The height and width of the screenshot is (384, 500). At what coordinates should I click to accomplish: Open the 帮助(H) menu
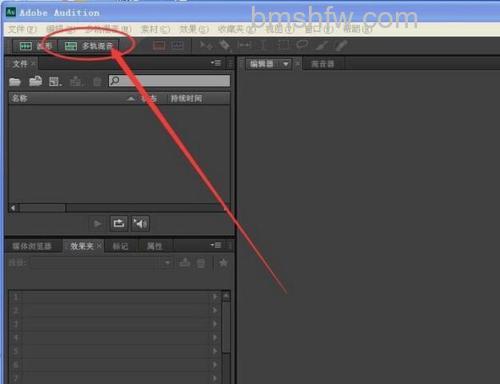click(358, 30)
